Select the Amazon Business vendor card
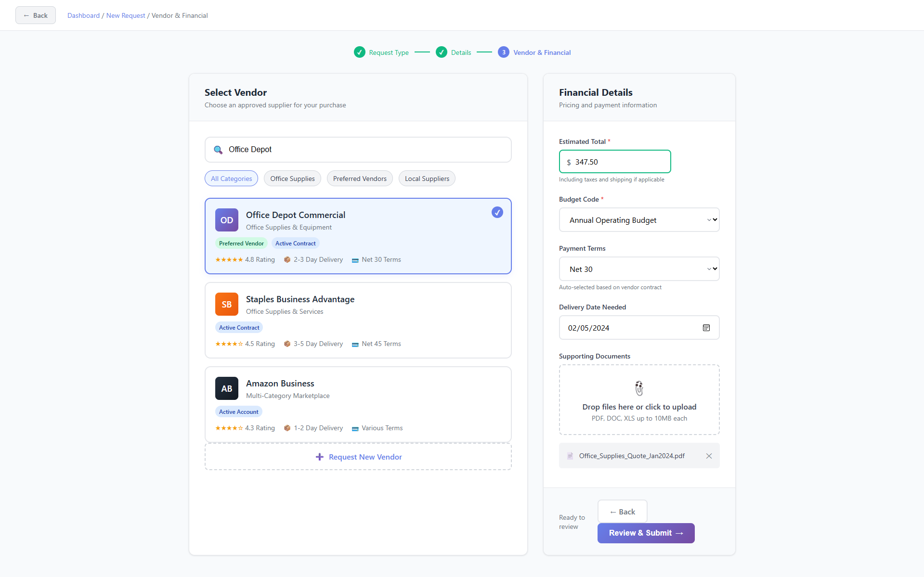 pyautogui.click(x=358, y=404)
